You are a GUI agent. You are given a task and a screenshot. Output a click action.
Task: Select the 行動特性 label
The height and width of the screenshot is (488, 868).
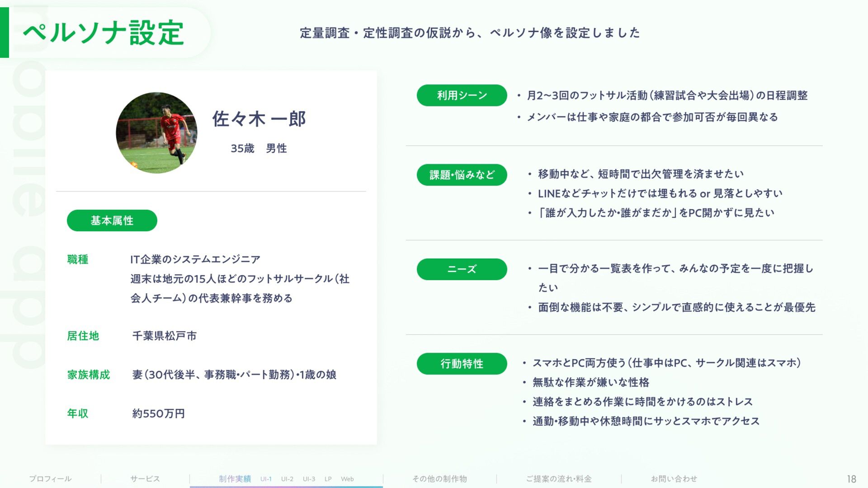462,364
